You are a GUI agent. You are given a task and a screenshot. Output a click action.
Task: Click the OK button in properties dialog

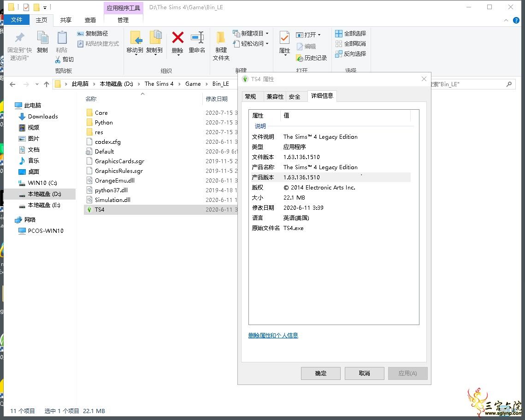click(320, 373)
